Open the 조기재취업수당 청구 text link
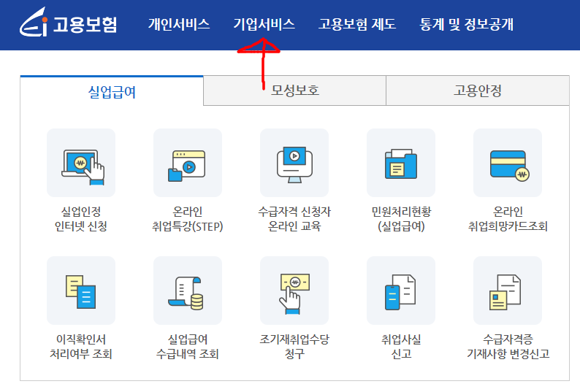 [x=294, y=346]
